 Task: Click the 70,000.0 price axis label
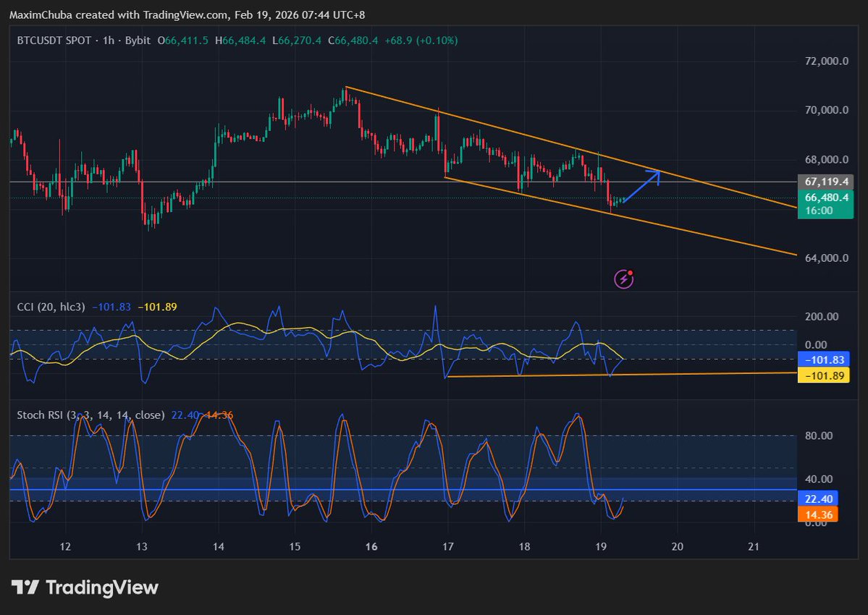827,110
